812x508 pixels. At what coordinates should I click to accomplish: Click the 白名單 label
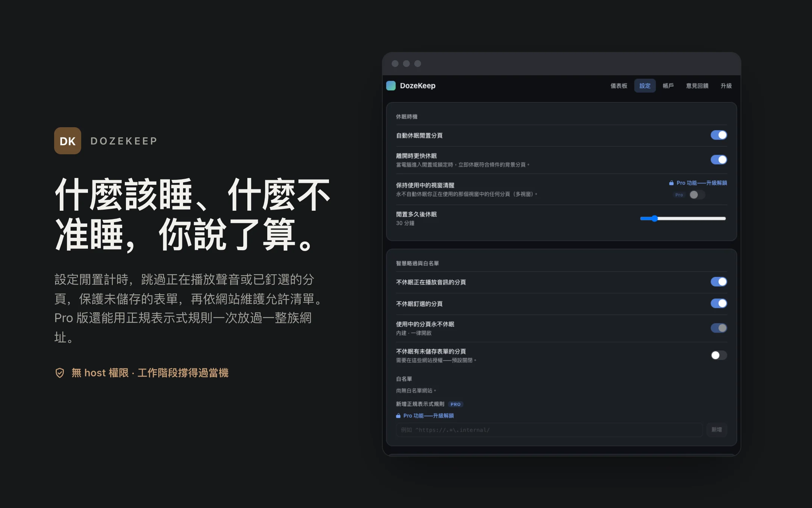pos(404,379)
